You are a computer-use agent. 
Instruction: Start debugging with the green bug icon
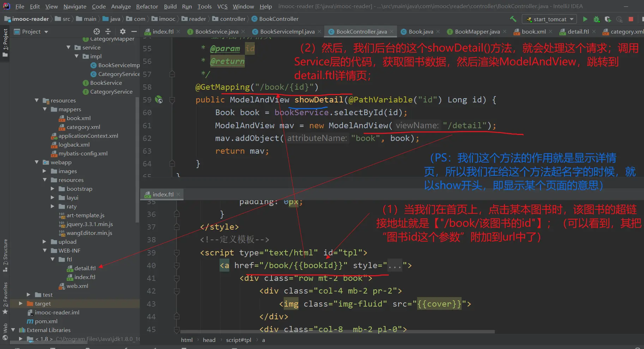point(596,19)
